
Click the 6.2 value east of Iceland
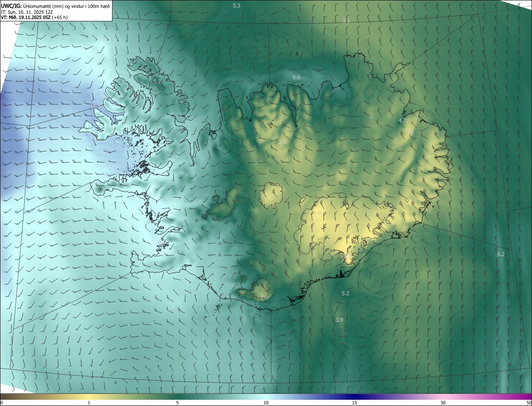(x=501, y=254)
